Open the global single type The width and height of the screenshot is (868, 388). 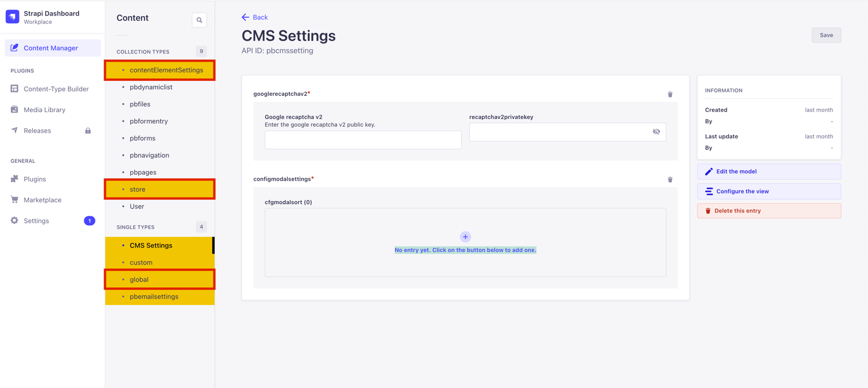(139, 279)
